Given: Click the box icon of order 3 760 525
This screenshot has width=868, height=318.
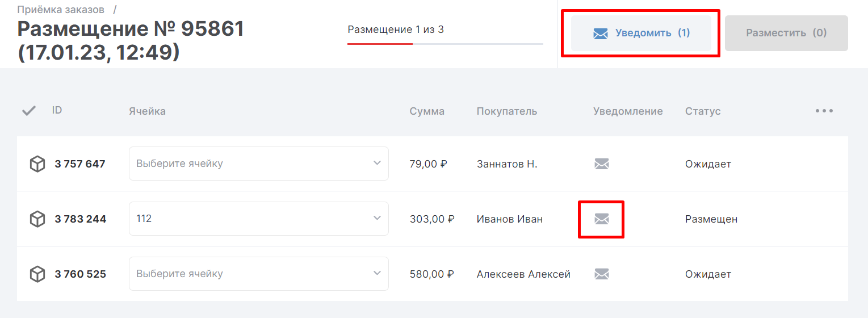Looking at the screenshot, I should 37,274.
